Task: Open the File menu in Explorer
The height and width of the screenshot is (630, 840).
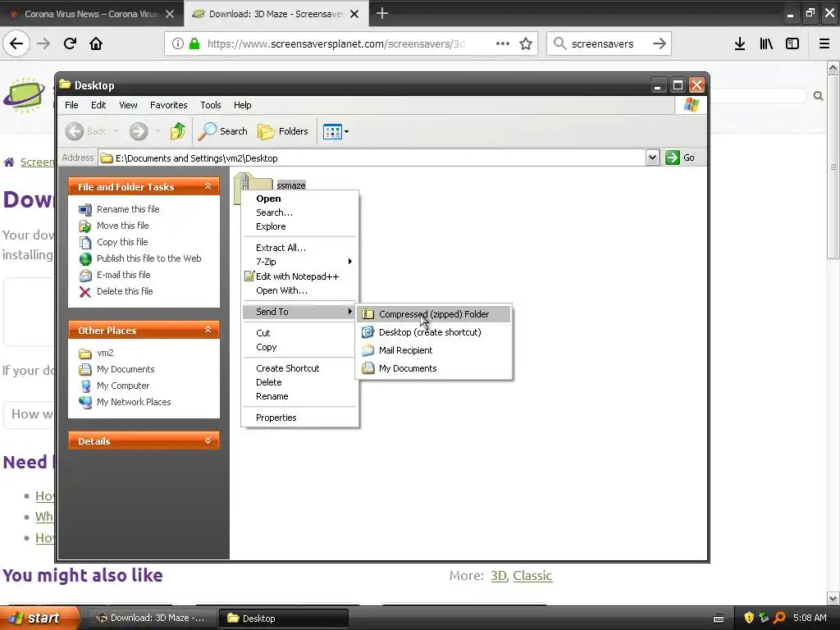Action: (71, 105)
